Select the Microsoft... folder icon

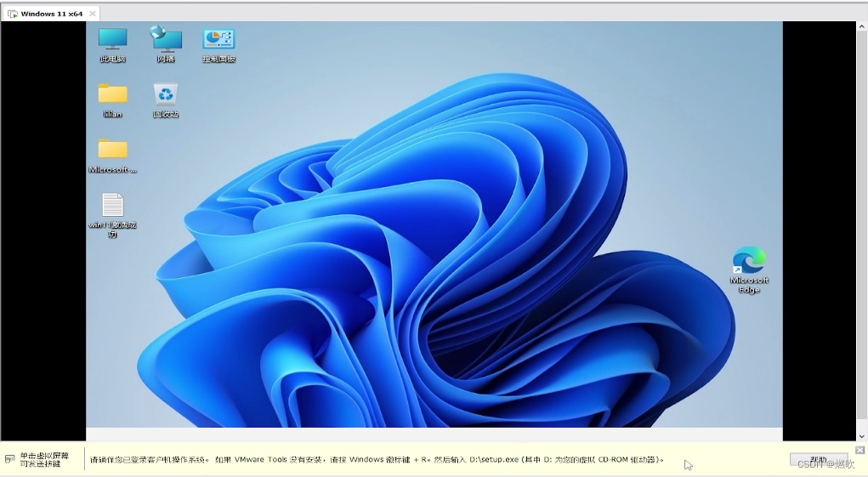pos(113,156)
